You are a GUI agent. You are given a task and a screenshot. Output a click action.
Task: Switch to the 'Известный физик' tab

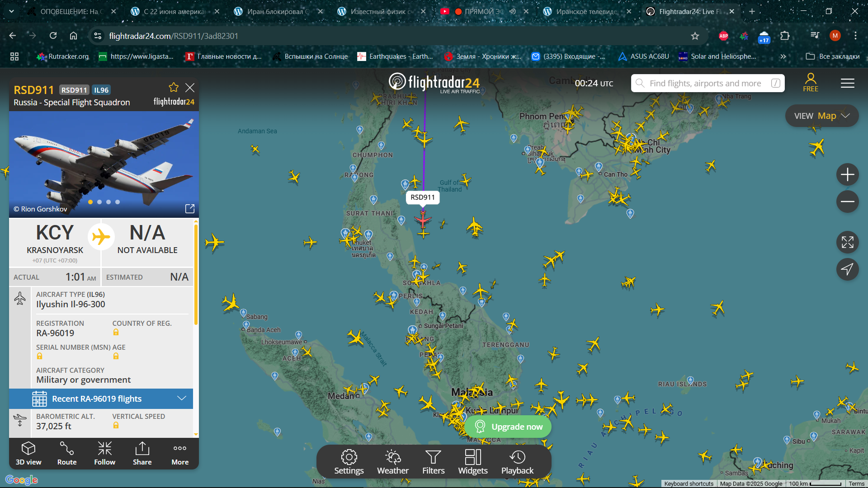pos(381,11)
